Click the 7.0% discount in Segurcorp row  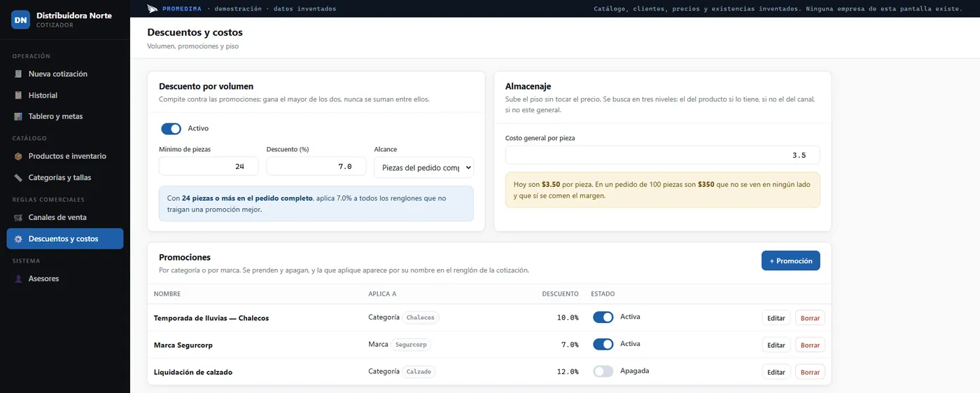[x=570, y=345]
